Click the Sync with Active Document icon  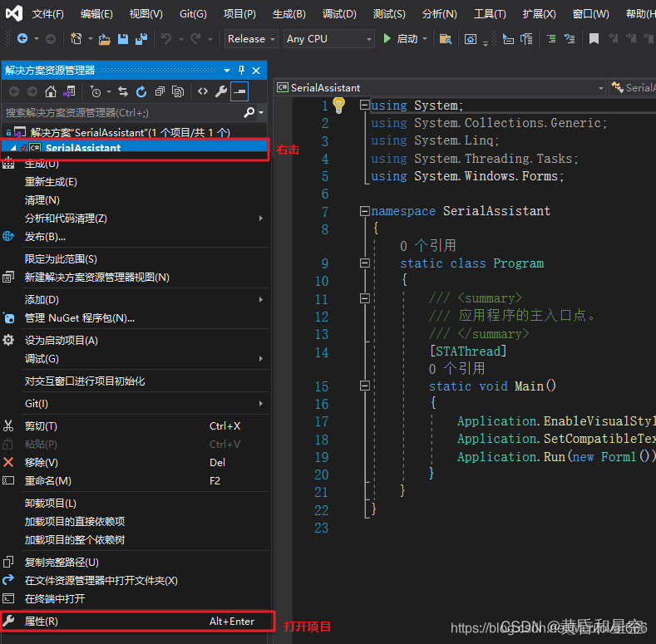click(123, 91)
